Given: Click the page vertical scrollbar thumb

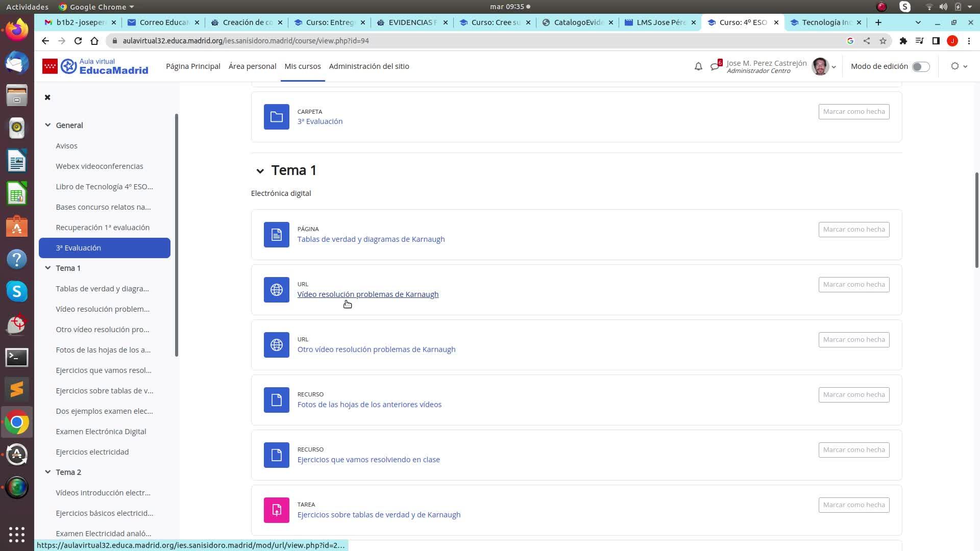Looking at the screenshot, I should click(976, 219).
